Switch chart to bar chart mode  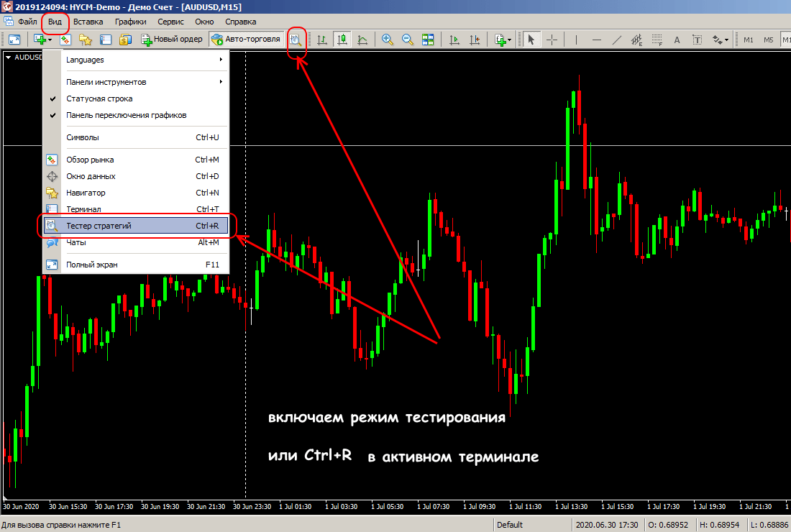(x=321, y=40)
